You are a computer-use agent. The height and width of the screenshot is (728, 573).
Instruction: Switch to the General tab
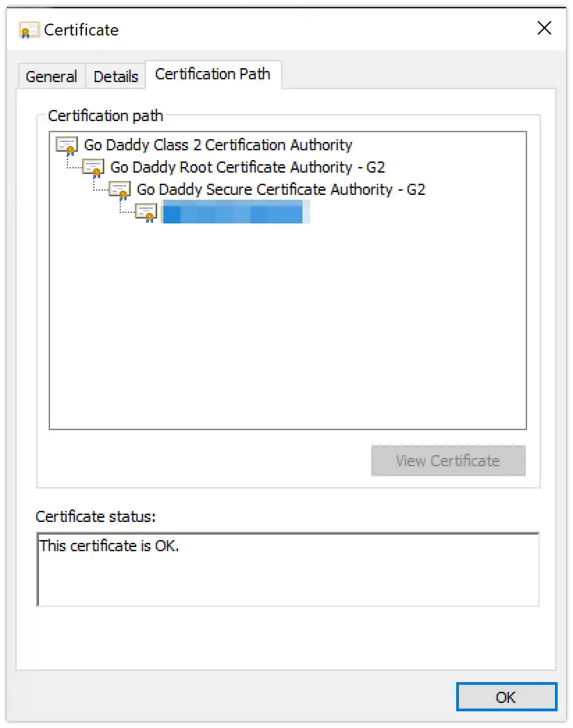click(x=51, y=76)
